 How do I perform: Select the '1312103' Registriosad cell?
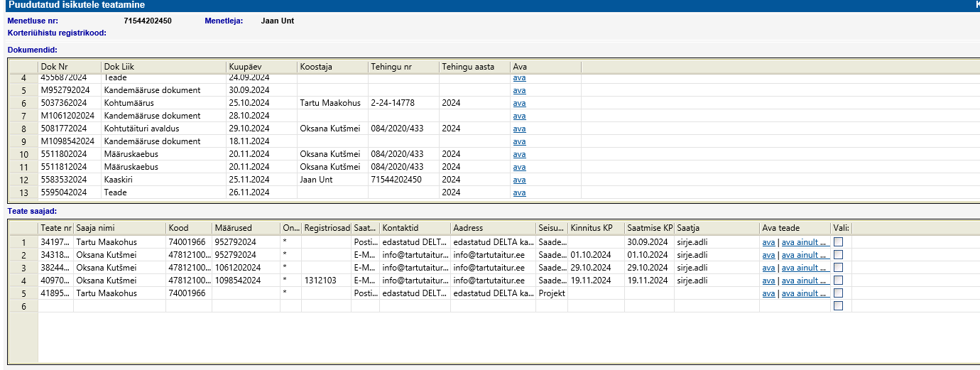(326, 281)
